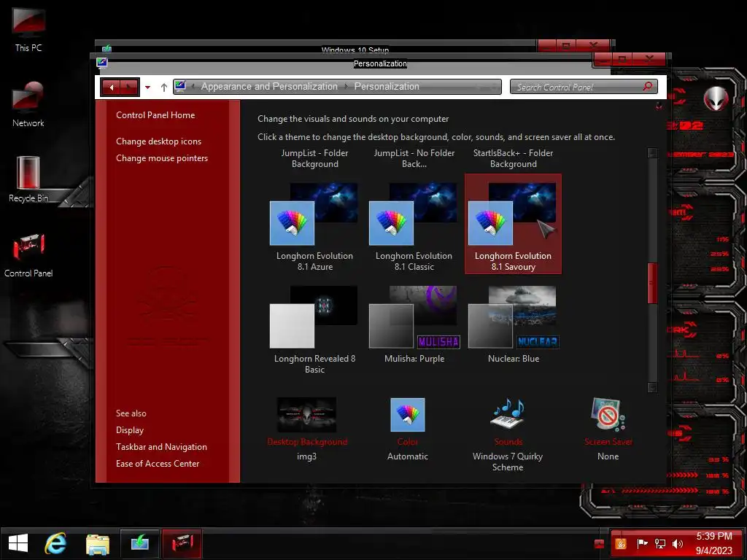Click JumpList - Folder Background theme label
The height and width of the screenshot is (560, 747).
pyautogui.click(x=314, y=158)
